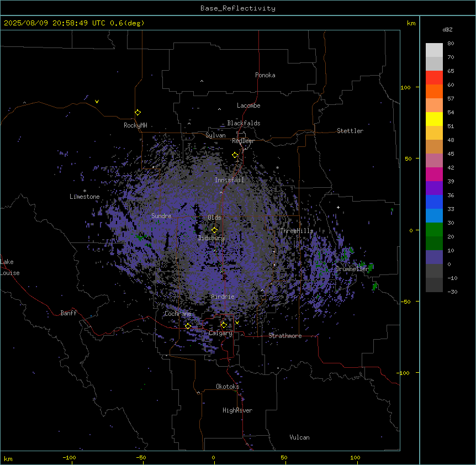Select the RedDeer label

[x=243, y=141]
